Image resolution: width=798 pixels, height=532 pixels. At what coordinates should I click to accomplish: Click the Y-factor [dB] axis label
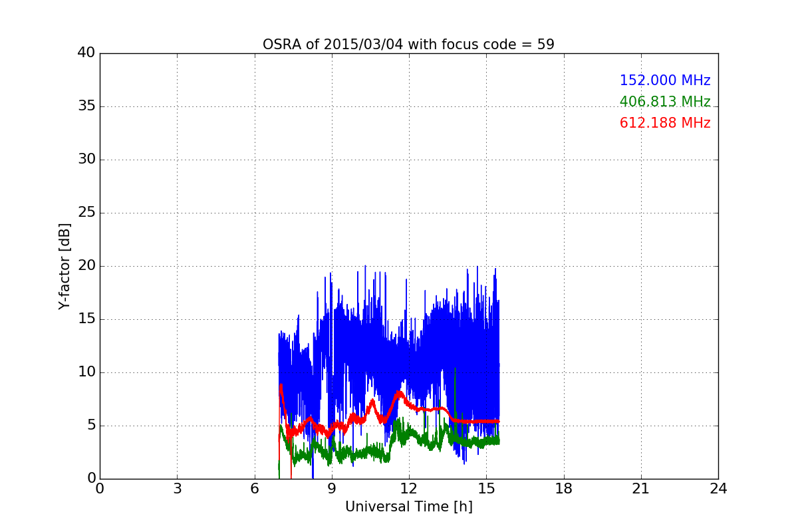65,266
